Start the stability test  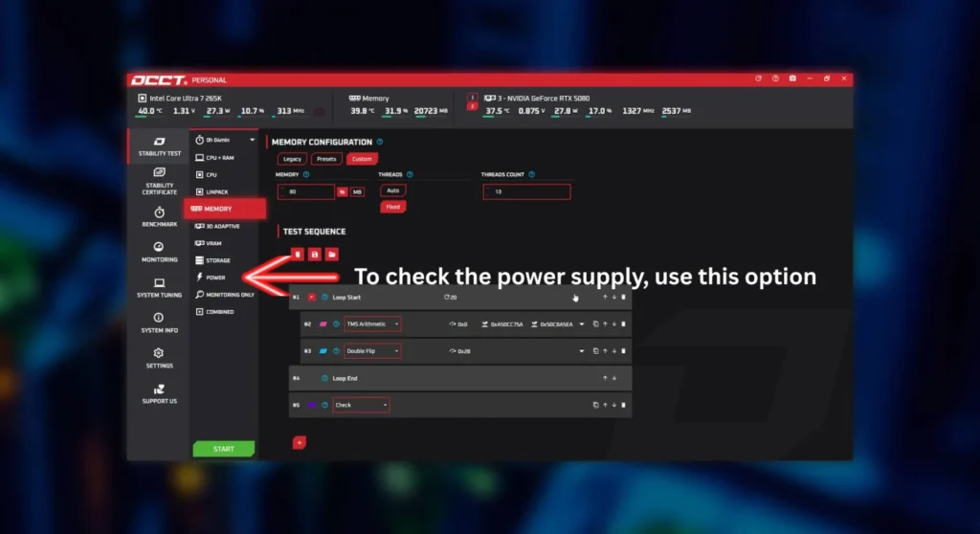pyautogui.click(x=224, y=449)
